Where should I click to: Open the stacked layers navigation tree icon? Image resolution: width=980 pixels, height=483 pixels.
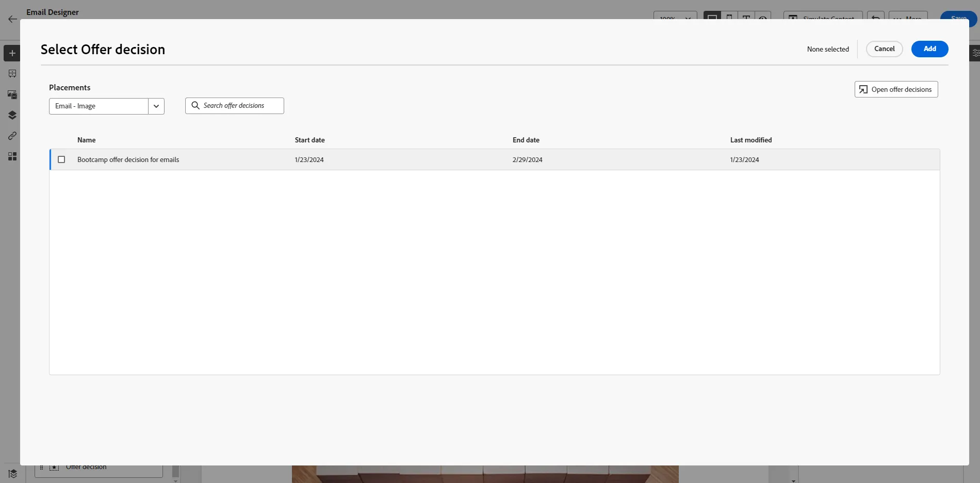coord(12,115)
